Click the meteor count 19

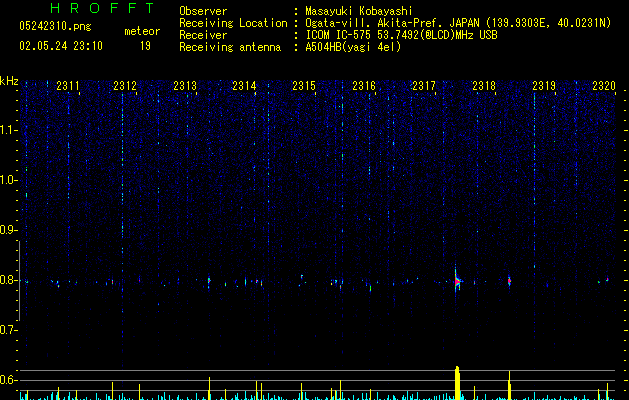tap(145, 46)
